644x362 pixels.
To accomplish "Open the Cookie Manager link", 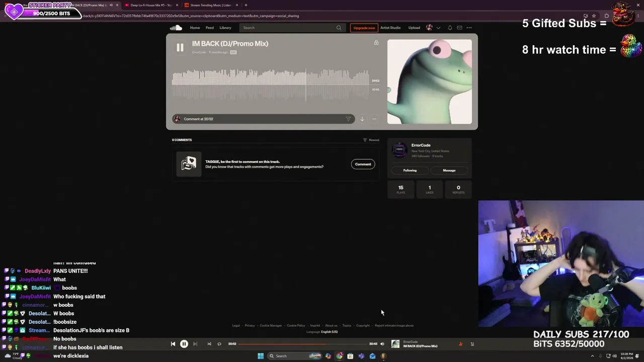I will 271,326.
